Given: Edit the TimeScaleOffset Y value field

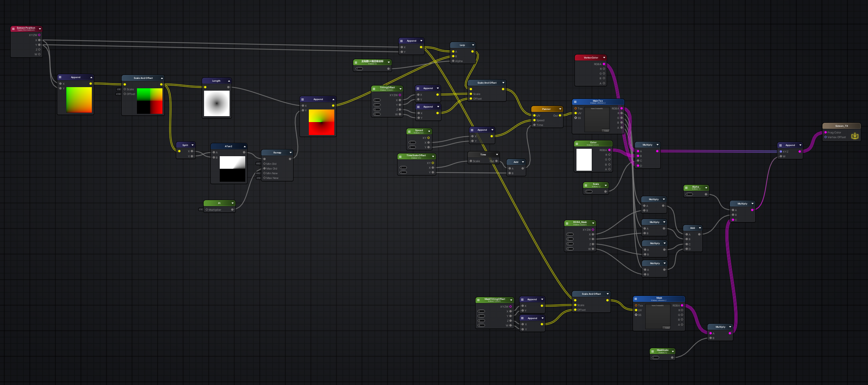Looking at the screenshot, I should tap(403, 172).
